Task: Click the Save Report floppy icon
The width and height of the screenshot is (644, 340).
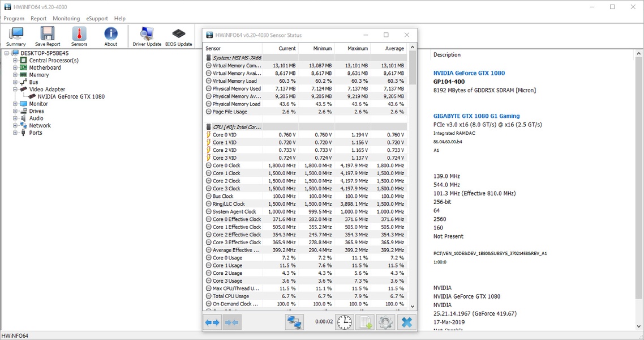Action: [48, 36]
